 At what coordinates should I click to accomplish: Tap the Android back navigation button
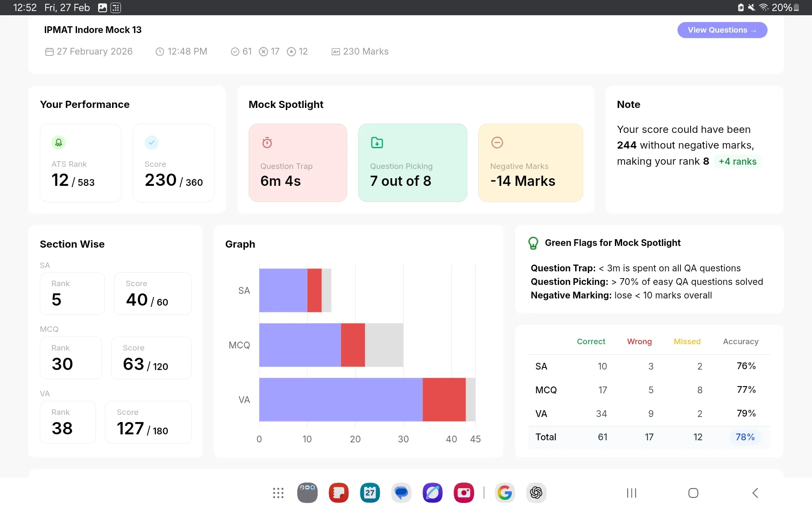tap(755, 493)
